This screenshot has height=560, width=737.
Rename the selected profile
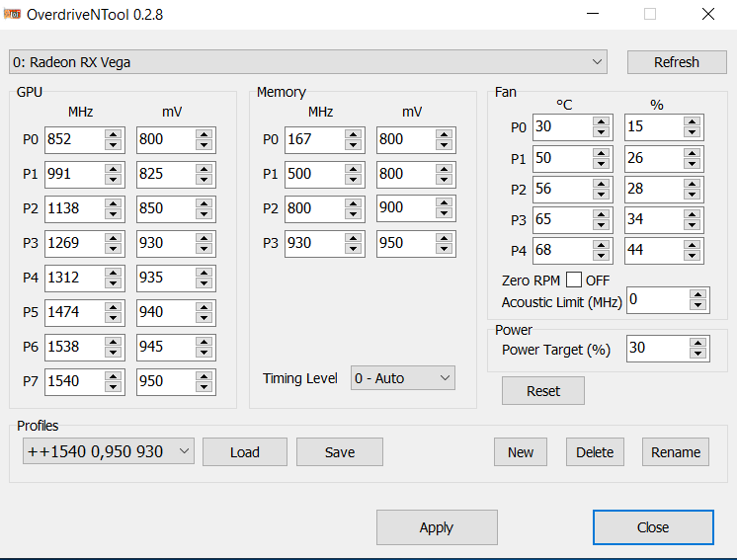point(676,452)
